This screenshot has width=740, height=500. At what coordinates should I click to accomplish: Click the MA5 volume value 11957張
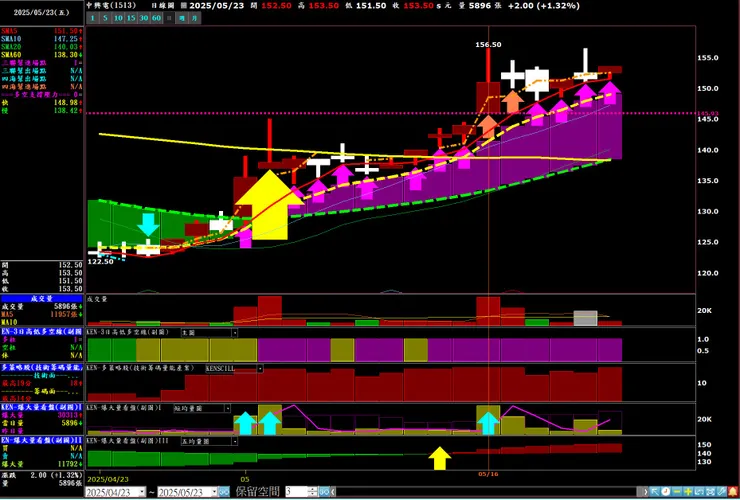[64, 314]
